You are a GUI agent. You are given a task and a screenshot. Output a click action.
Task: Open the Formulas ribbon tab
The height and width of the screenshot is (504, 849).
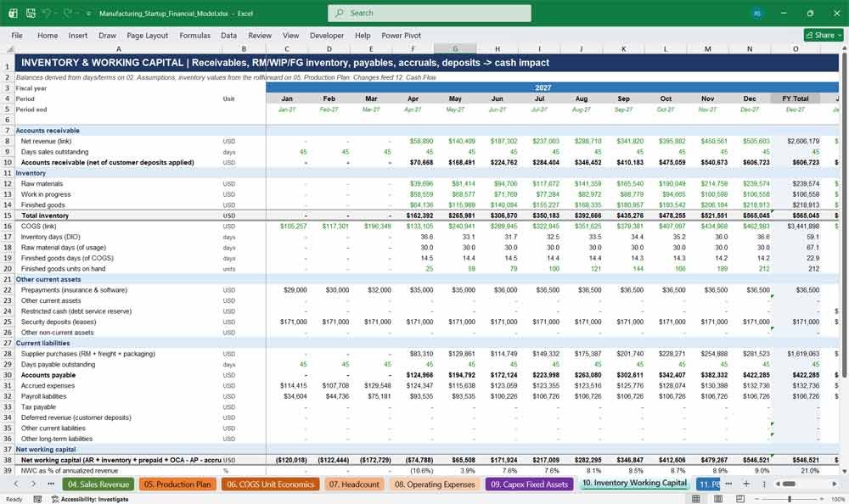(x=195, y=35)
